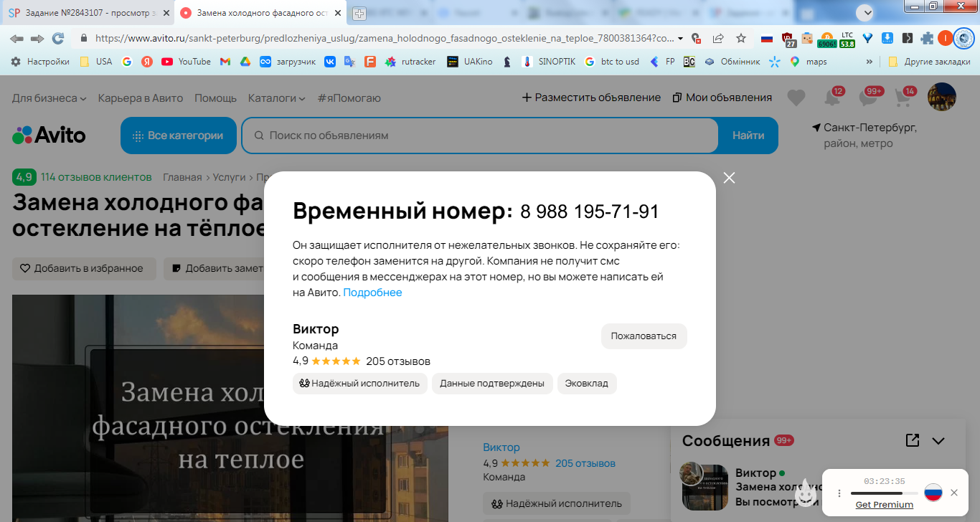Open Карьера в Авито link

[141, 98]
